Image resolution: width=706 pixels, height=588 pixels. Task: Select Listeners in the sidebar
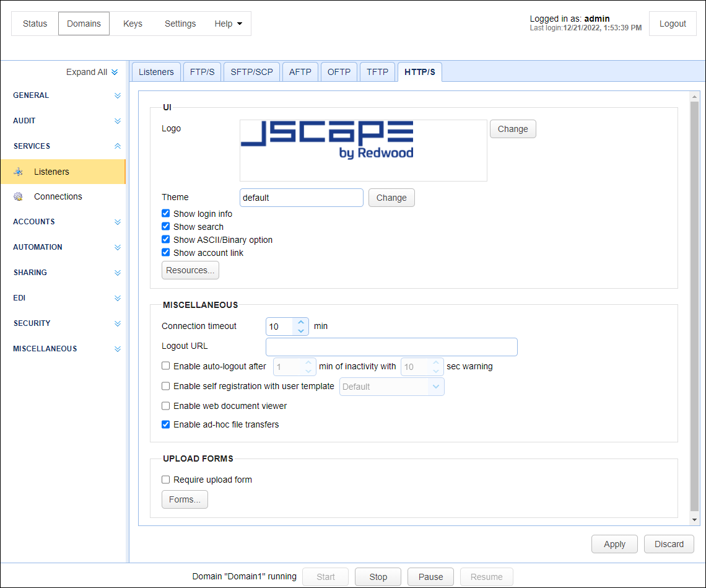(63, 172)
